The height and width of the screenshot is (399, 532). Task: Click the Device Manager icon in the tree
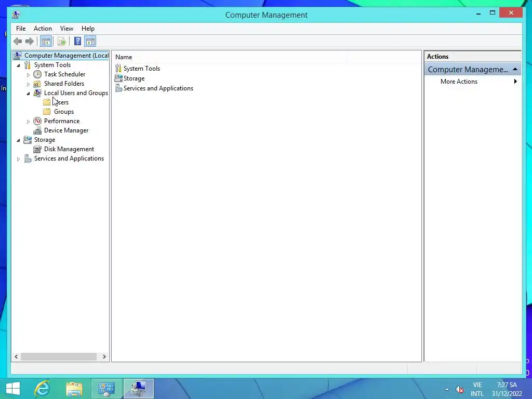37,130
